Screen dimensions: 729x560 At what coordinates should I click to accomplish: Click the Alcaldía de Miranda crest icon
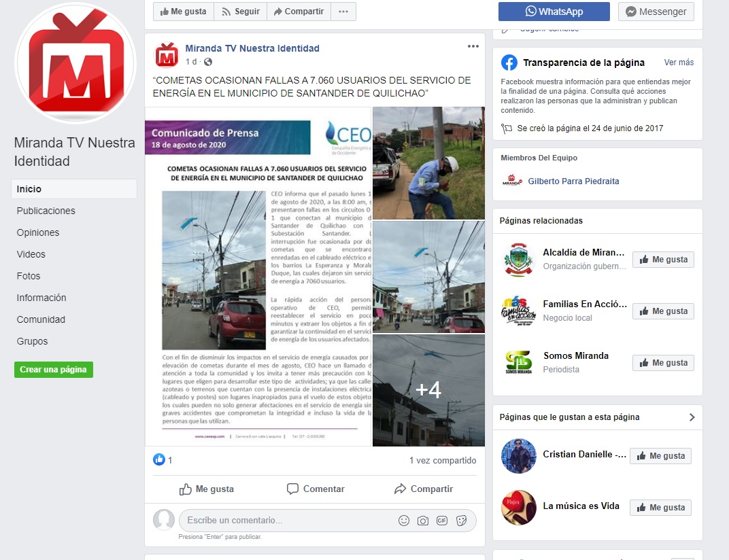click(x=518, y=260)
